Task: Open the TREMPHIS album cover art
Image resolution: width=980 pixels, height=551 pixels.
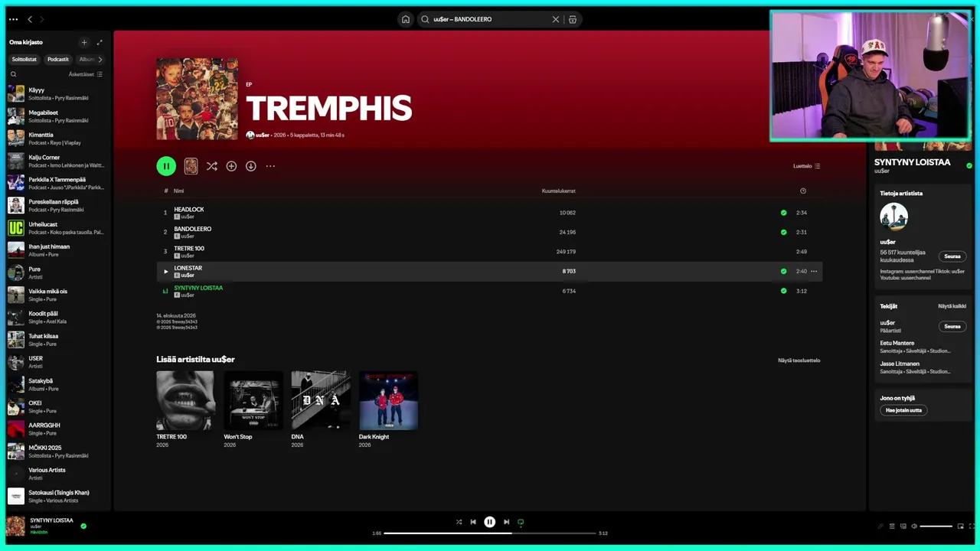Action: tap(197, 99)
